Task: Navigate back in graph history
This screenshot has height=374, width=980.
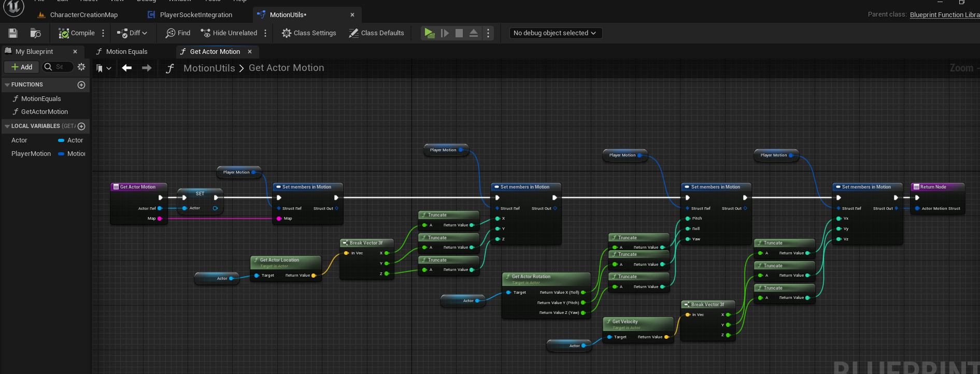Action: (127, 68)
